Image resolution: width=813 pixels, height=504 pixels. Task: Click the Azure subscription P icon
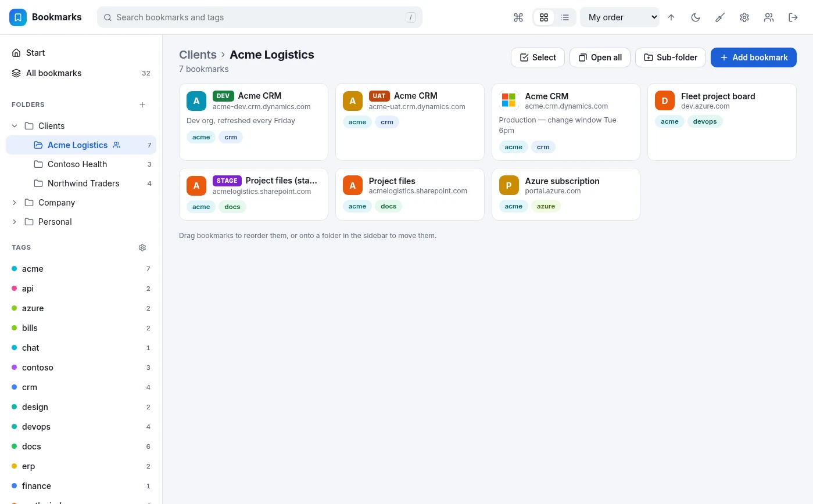pos(509,185)
